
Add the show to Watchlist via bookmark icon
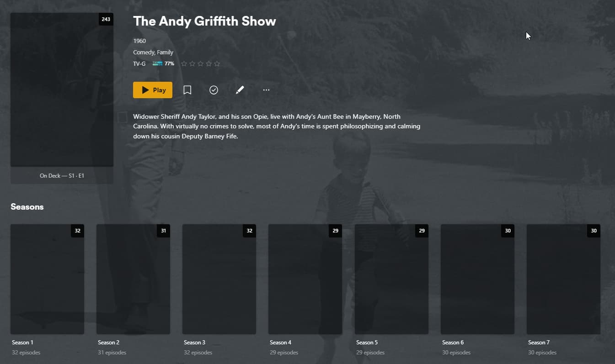187,90
